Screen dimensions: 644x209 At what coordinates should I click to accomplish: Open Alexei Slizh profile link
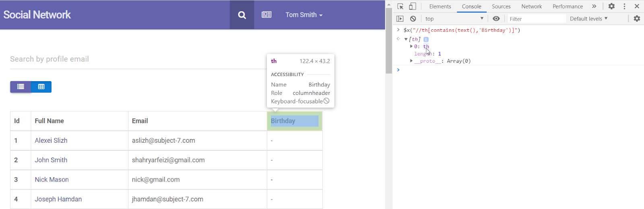point(51,141)
